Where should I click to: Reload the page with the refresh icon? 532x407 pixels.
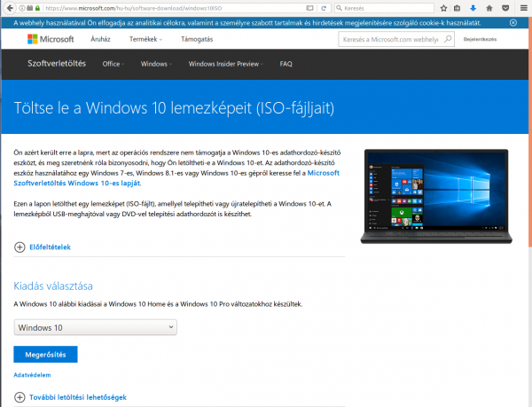324,8
